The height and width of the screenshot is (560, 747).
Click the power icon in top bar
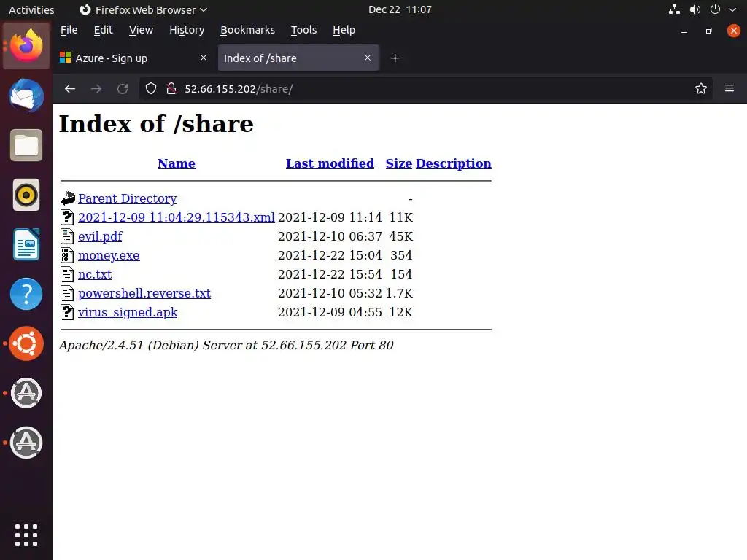point(715,9)
